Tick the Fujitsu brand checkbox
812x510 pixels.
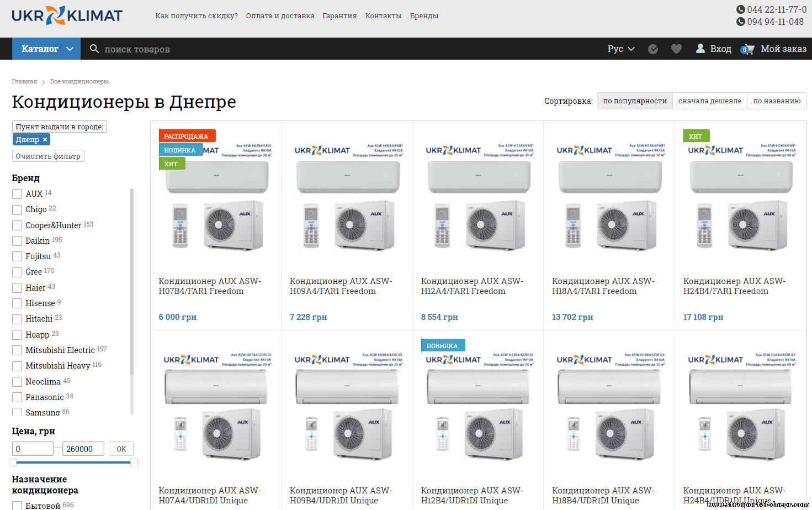click(17, 256)
